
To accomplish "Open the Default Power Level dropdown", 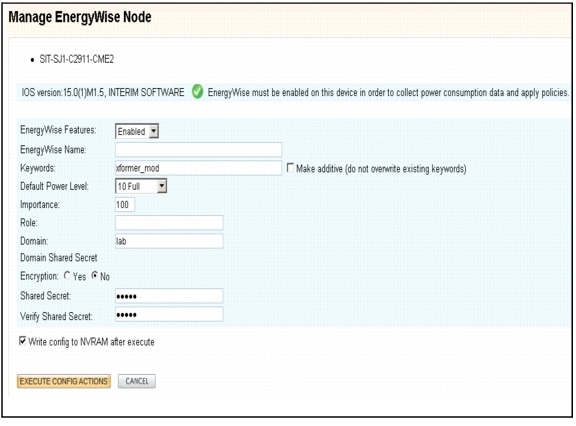I will 141,186.
